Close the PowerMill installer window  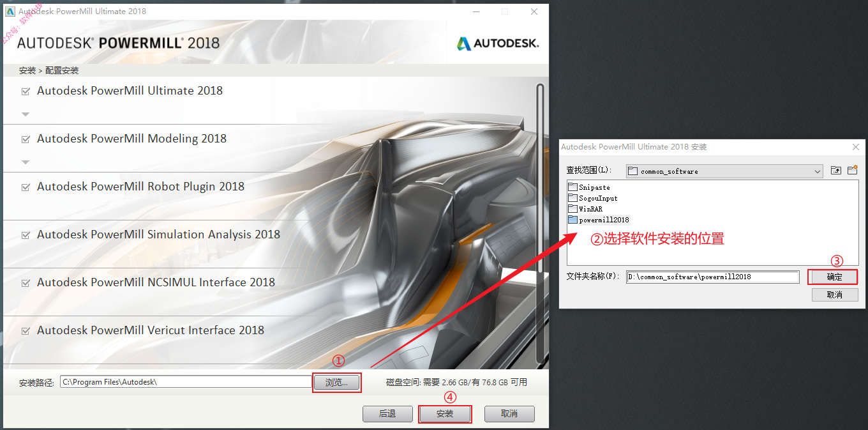coord(534,11)
